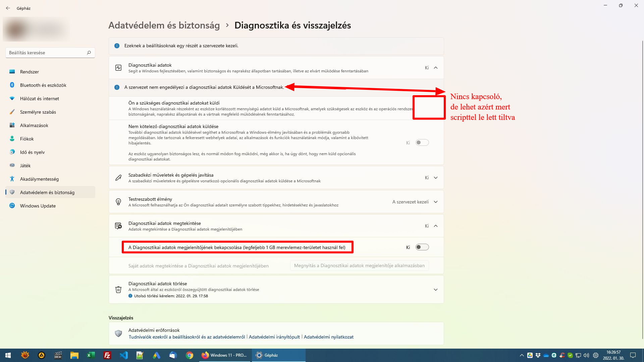
Task: Switch to Firefox Windows 11 - PRO window
Action: 224,355
